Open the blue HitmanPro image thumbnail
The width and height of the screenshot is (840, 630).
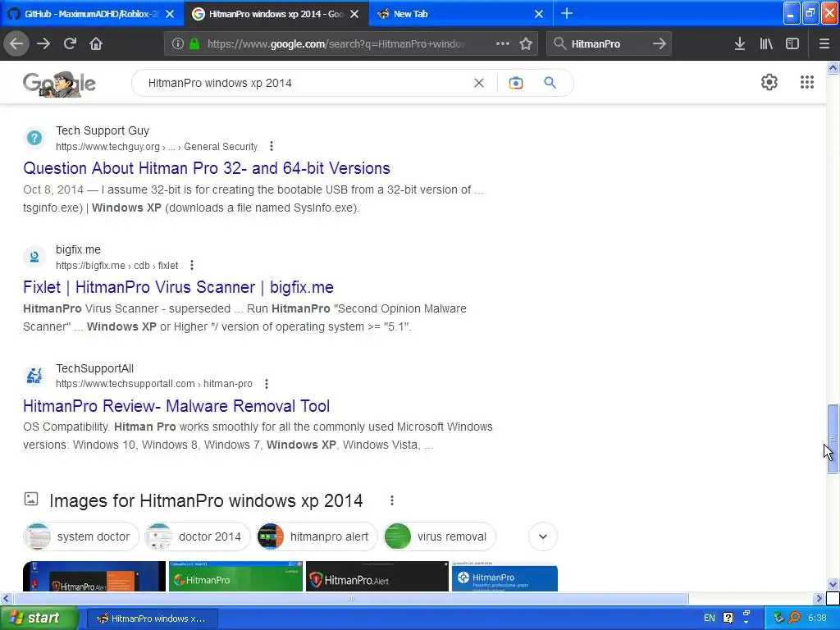pos(504,577)
